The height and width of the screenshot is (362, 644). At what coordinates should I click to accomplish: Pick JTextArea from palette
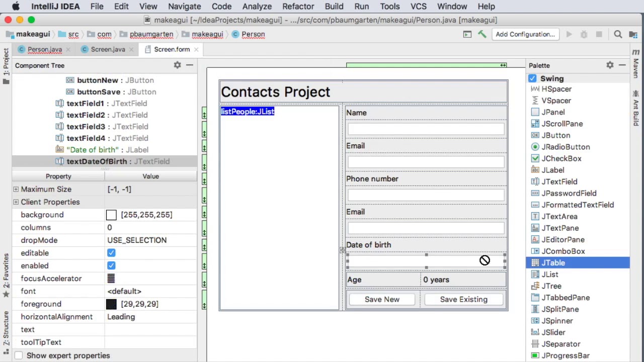559,216
